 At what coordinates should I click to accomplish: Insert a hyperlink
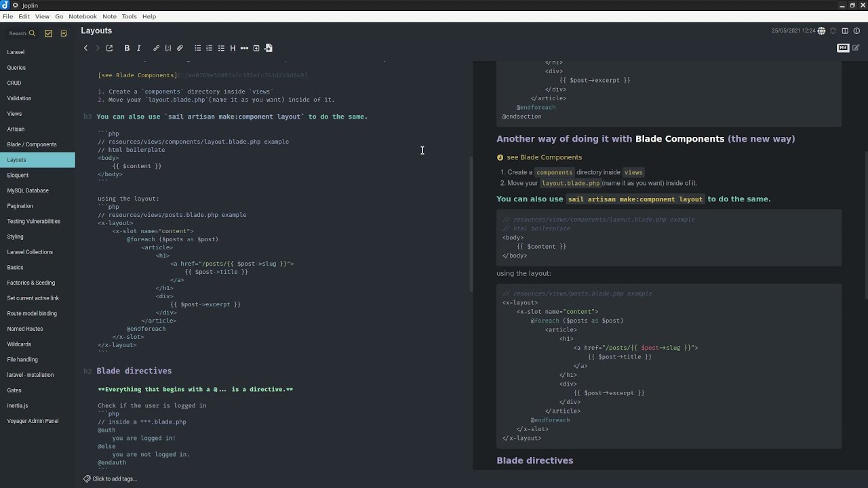156,48
